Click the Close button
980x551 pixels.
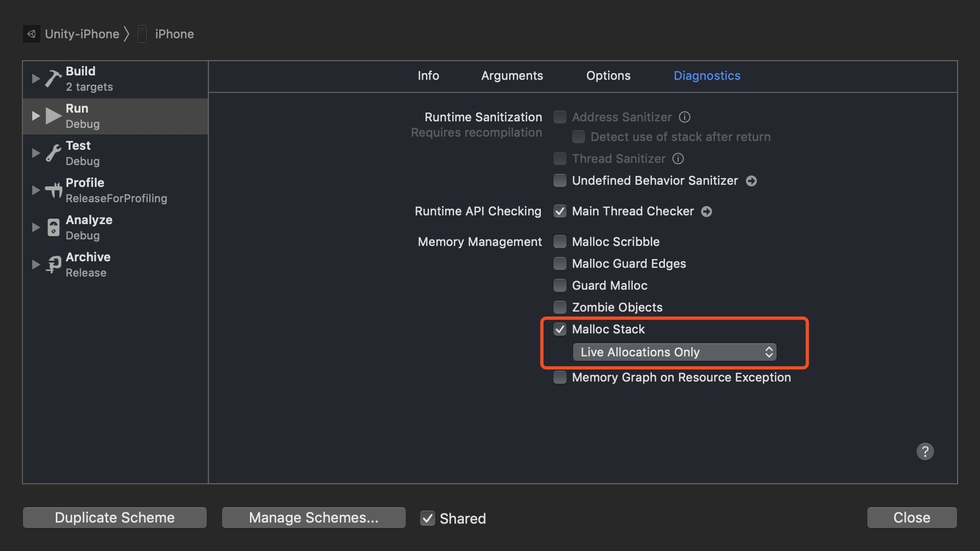tap(912, 518)
